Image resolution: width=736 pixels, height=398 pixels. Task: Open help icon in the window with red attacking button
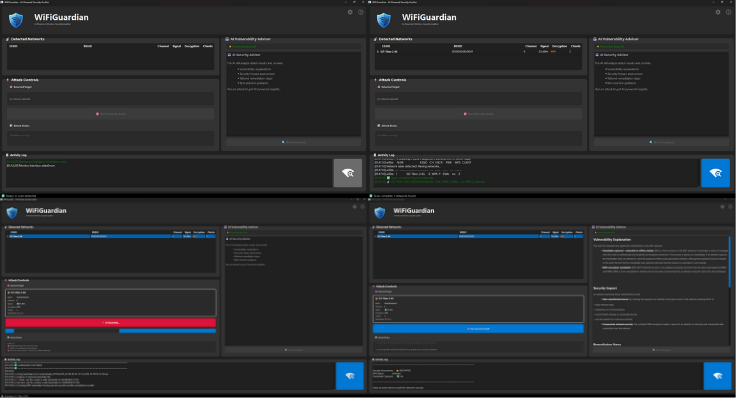point(362,207)
